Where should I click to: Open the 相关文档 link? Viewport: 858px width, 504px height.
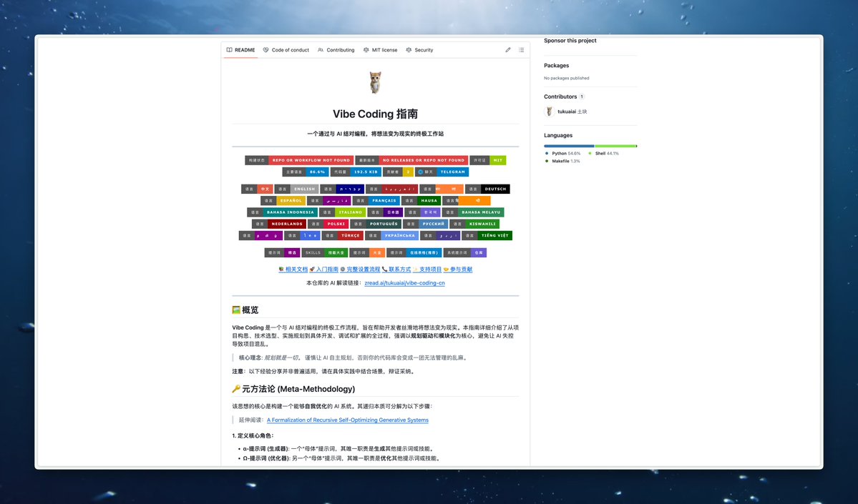click(x=293, y=270)
